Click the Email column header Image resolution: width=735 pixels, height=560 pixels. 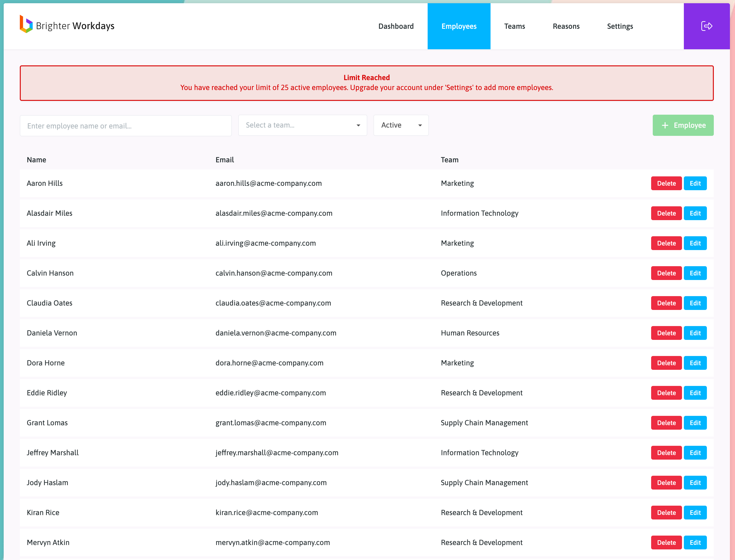tap(224, 160)
